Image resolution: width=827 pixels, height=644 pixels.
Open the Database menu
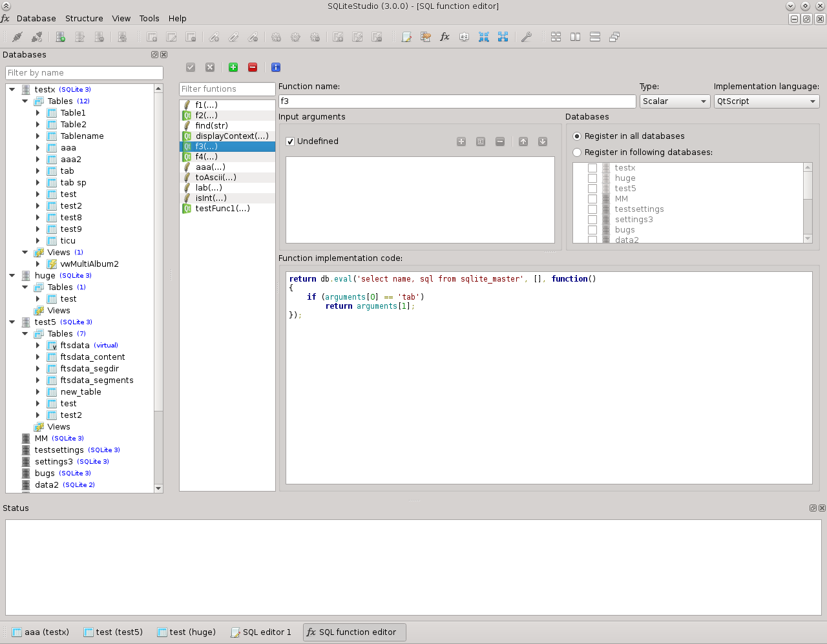[36, 18]
